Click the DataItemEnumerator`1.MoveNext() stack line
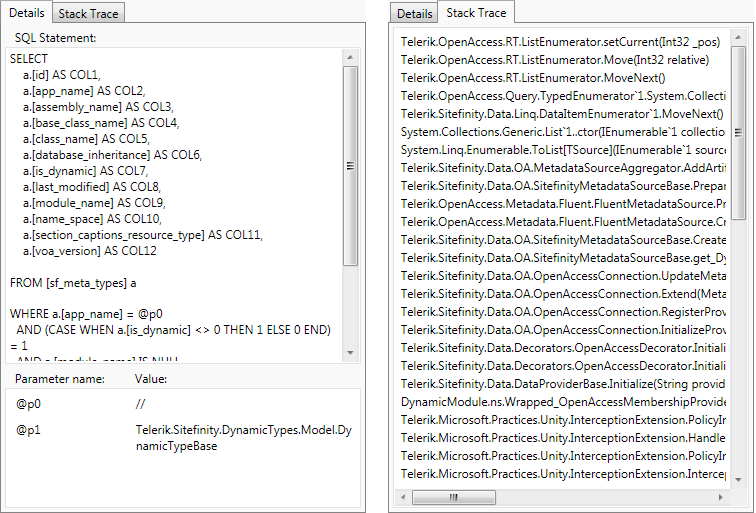This screenshot has height=513, width=756. 562,114
